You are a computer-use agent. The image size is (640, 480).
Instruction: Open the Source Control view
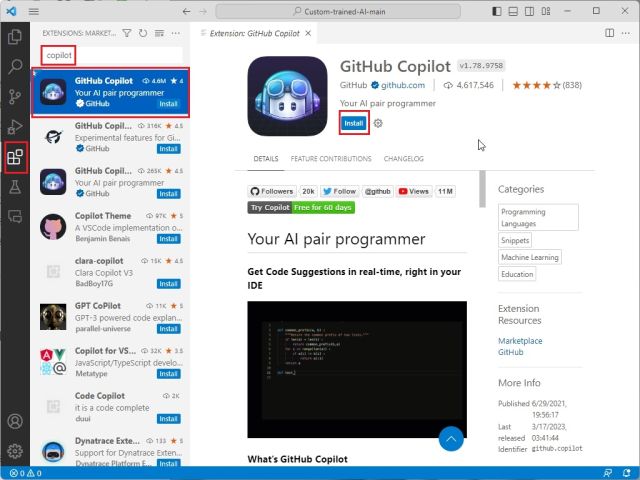click(x=15, y=97)
